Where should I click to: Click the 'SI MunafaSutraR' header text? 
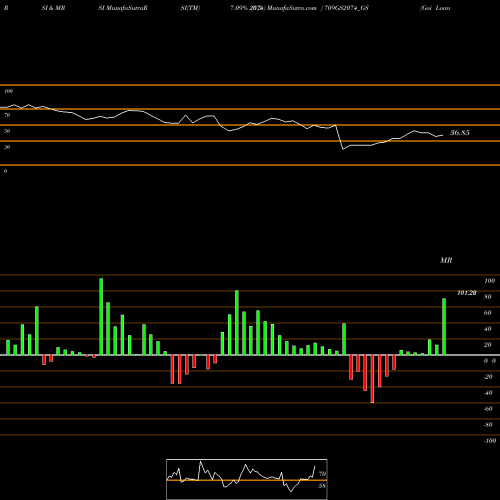(x=123, y=8)
